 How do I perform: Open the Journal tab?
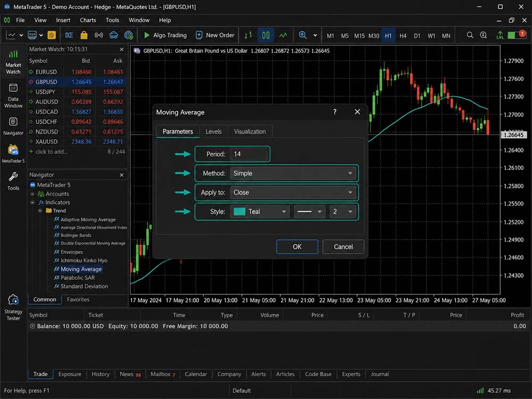379,374
